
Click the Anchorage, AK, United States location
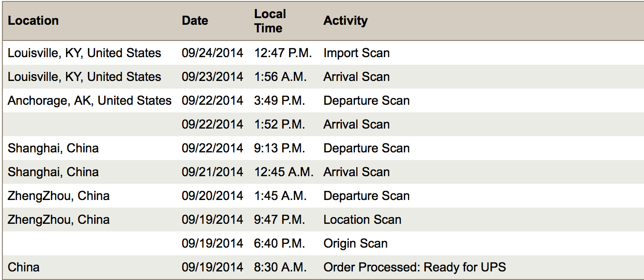[89, 101]
